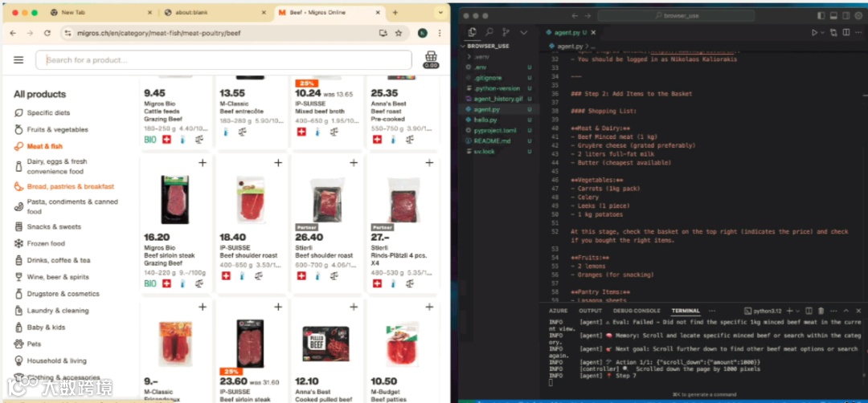
Task: Create new terminal with plus icon
Action: coord(789,311)
